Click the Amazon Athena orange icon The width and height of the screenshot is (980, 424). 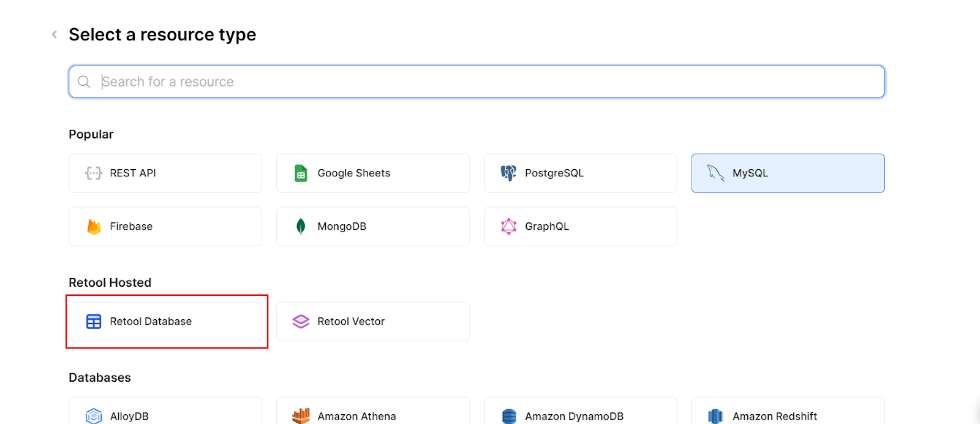point(301,416)
